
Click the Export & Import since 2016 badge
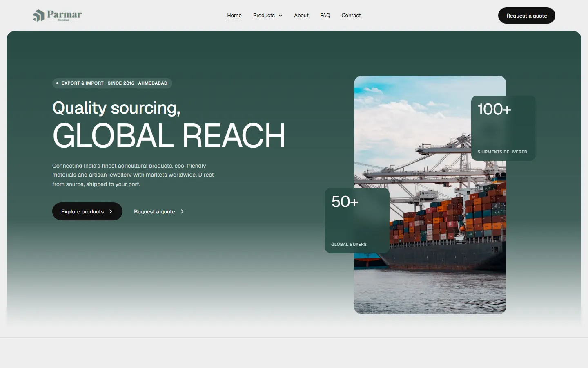[112, 83]
